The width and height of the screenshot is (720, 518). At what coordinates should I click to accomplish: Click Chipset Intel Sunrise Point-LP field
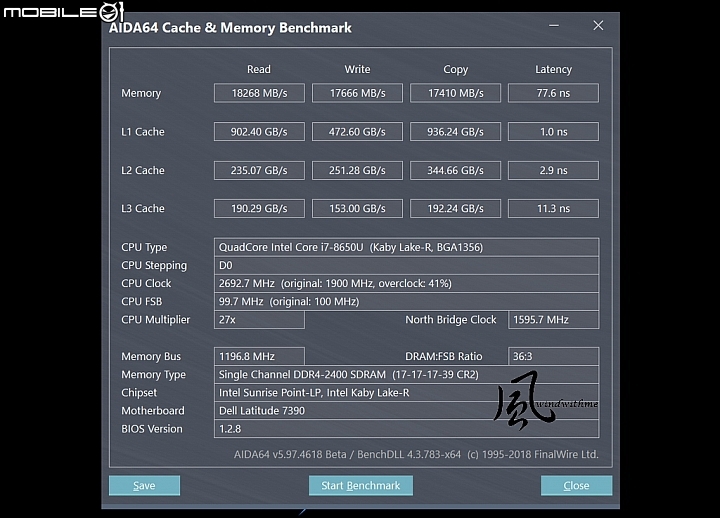[406, 393]
